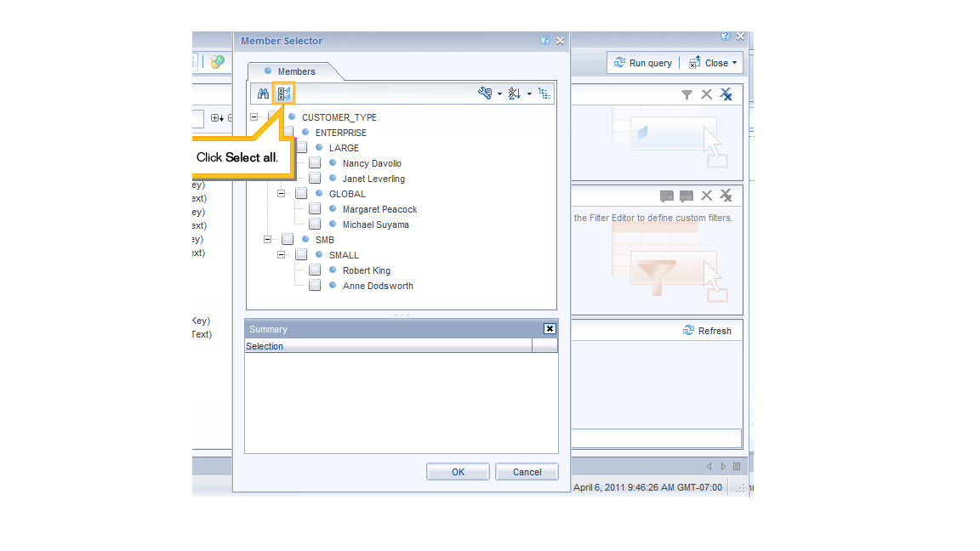980x551 pixels.
Task: Click the settings wrench icon in Member Selector
Action: [484, 94]
